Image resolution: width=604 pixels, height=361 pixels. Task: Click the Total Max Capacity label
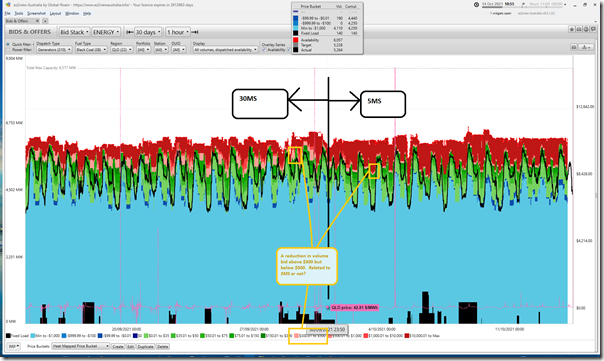coord(51,68)
